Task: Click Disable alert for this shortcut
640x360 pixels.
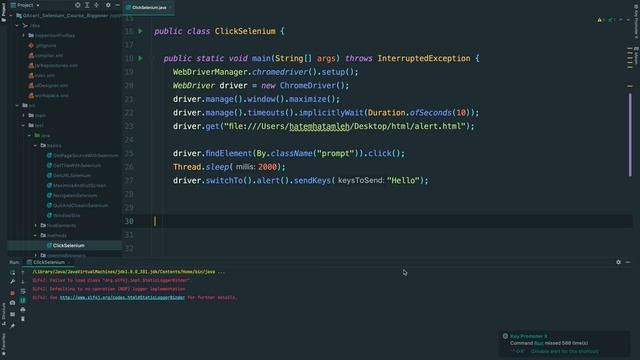Action: [x=564, y=351]
